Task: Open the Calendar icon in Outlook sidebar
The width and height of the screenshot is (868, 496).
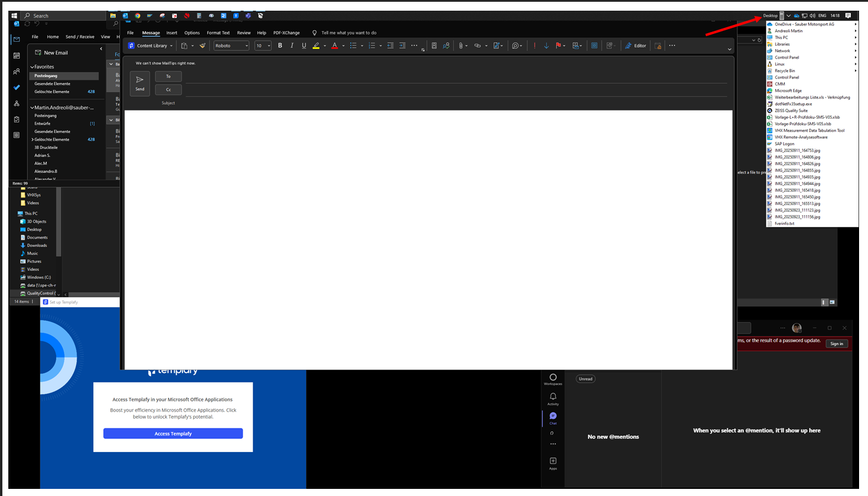Action: (x=17, y=56)
